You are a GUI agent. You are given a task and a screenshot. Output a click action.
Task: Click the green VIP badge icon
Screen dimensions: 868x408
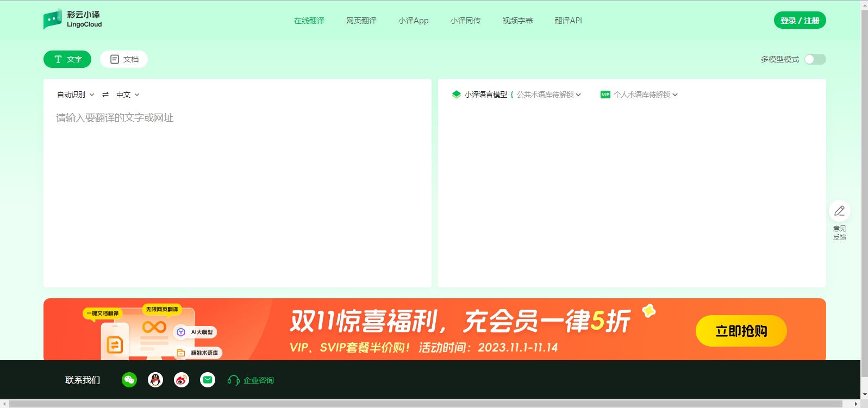tap(605, 95)
